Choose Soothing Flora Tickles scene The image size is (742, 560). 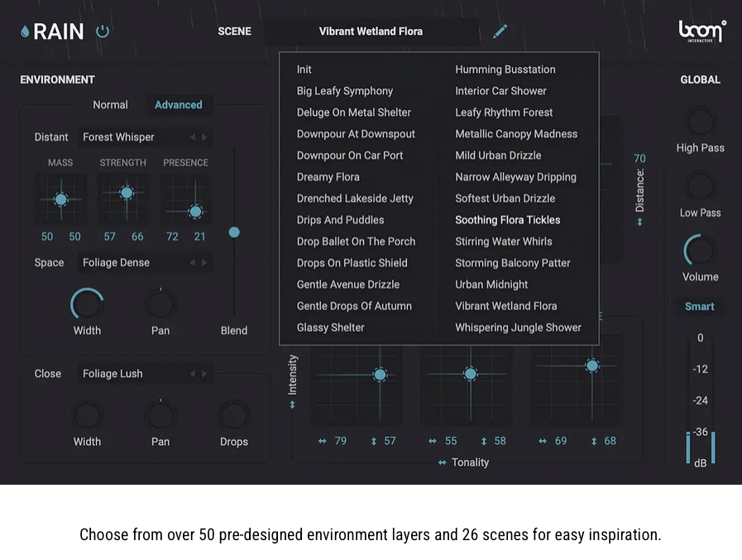click(507, 220)
